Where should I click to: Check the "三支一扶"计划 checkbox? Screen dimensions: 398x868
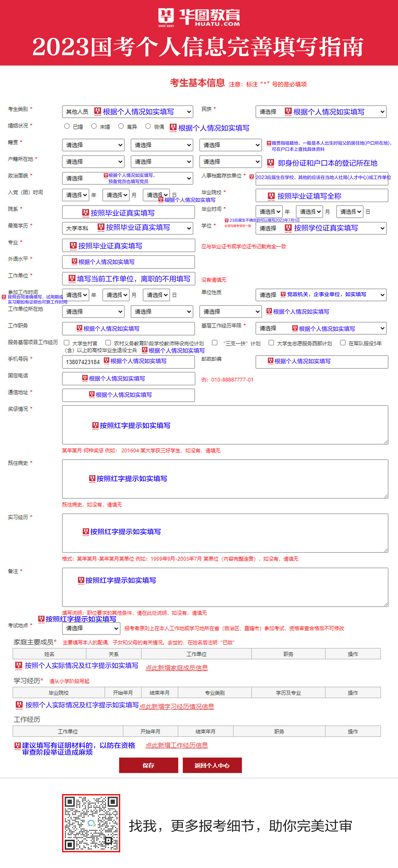[x=214, y=343]
